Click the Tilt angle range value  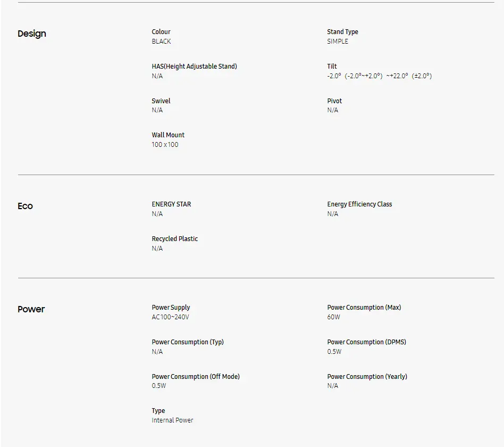pyautogui.click(x=379, y=76)
